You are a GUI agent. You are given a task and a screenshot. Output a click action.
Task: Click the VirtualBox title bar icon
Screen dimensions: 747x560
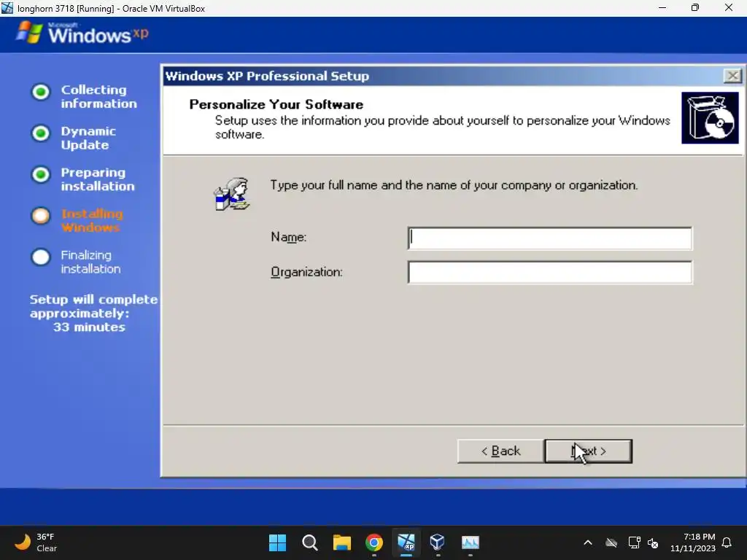tap(7, 8)
